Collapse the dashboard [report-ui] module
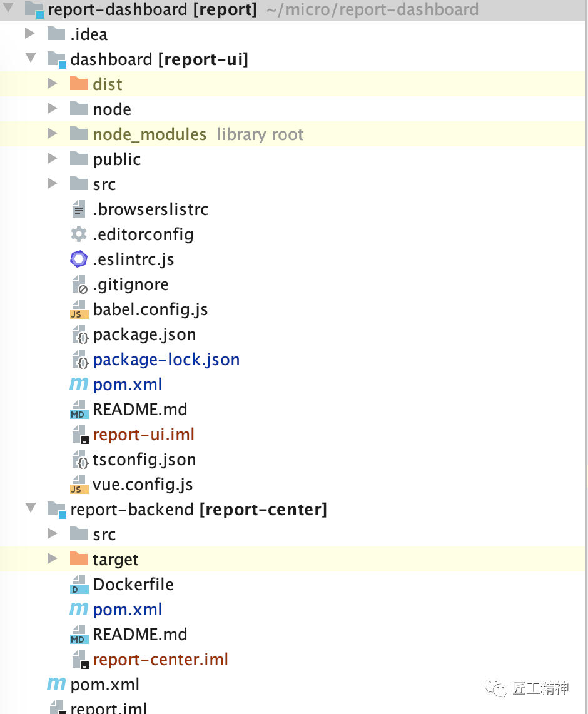The height and width of the screenshot is (714, 588). pos(30,59)
